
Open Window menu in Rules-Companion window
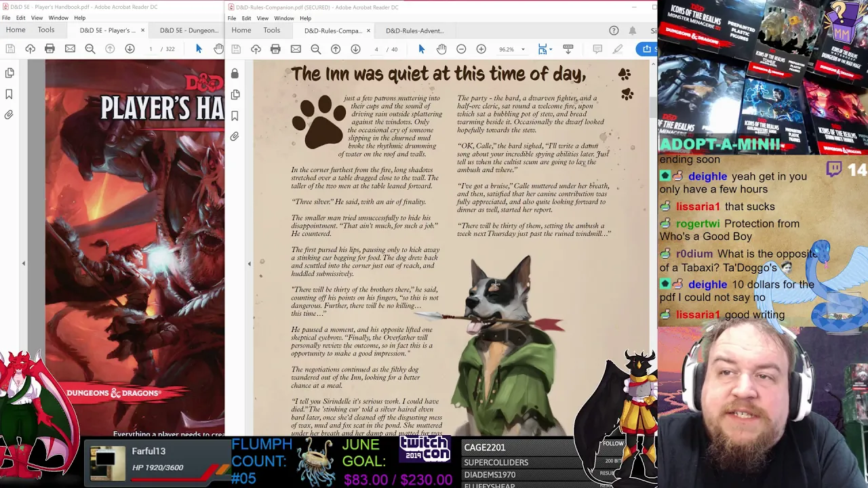283,18
